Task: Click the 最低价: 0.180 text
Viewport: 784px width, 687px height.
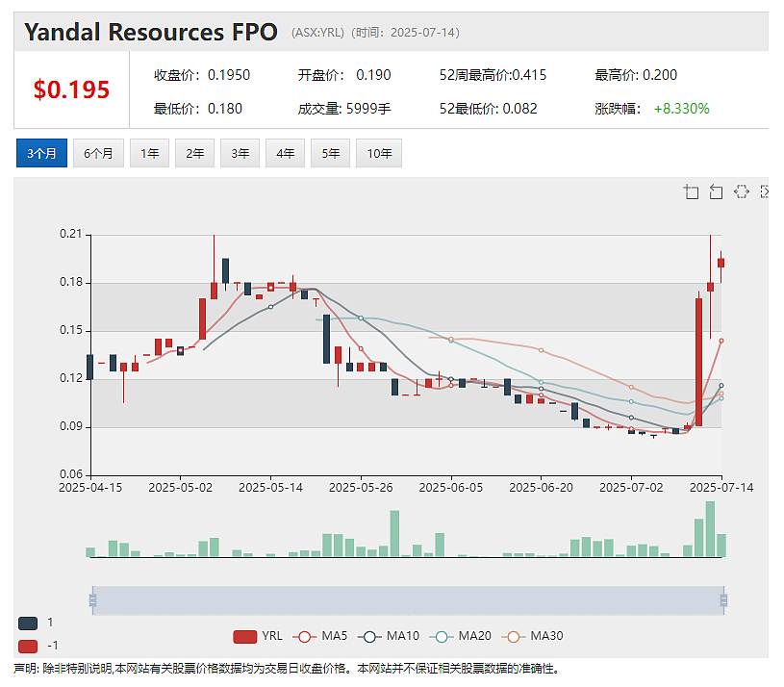Action: pyautogui.click(x=198, y=109)
